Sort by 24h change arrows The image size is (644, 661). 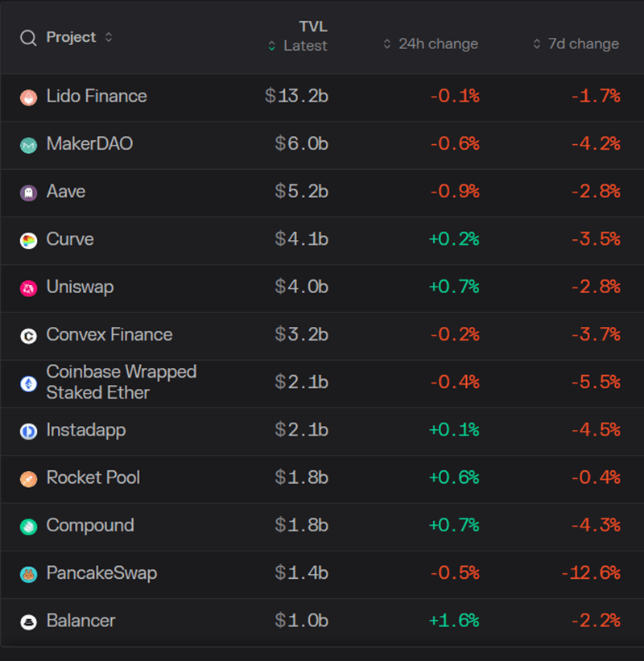tap(387, 44)
